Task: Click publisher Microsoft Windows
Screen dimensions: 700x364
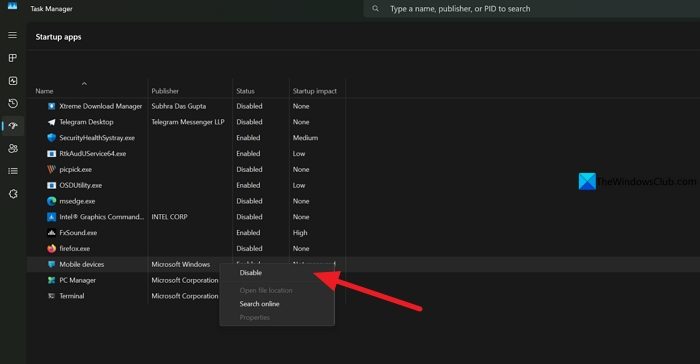Action: [180, 264]
